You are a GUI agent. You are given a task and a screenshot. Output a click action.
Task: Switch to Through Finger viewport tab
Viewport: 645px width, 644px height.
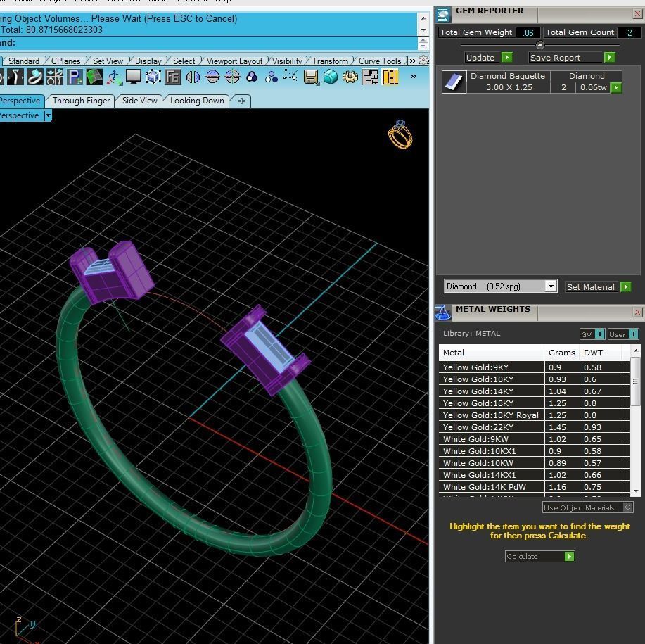point(81,101)
